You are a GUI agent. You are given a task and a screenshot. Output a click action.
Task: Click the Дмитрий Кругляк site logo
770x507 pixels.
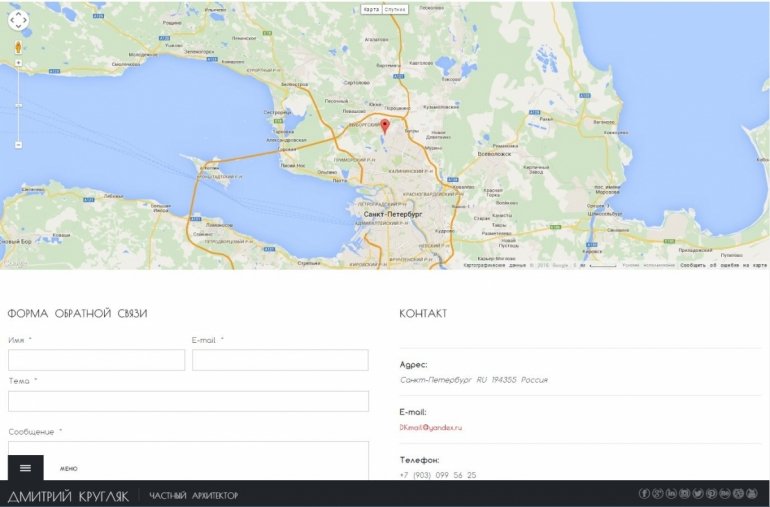pos(68,496)
